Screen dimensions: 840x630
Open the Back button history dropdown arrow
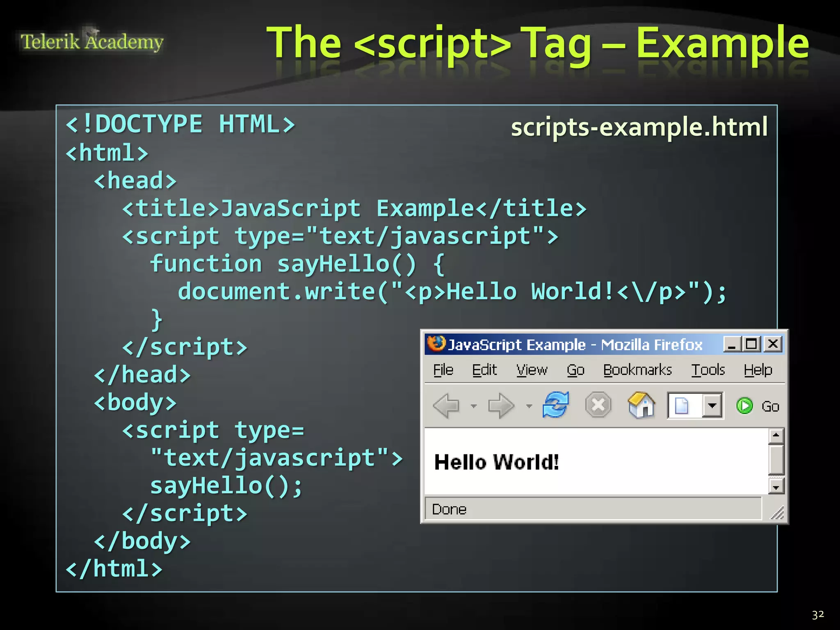(x=474, y=406)
